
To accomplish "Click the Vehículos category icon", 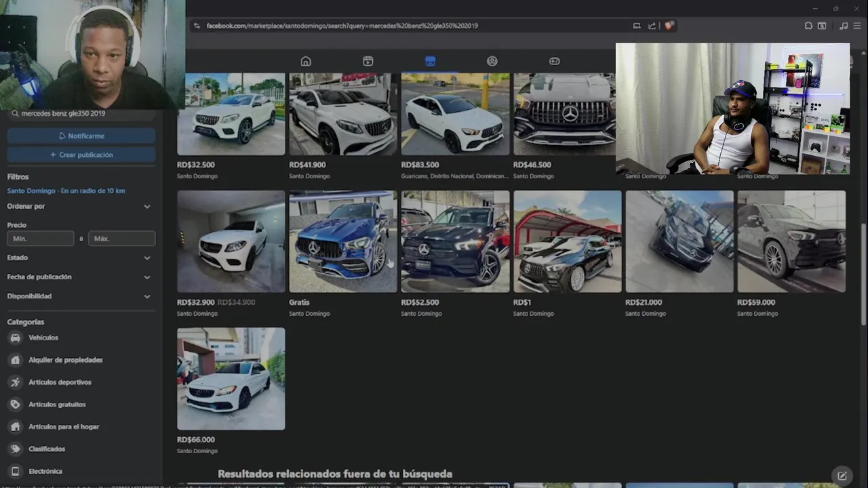I will click(x=16, y=338).
